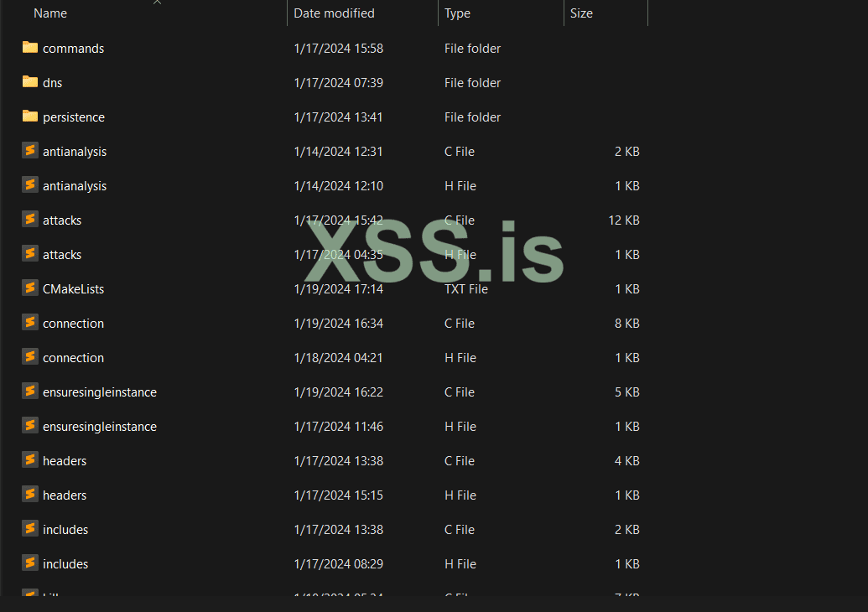The image size is (868, 612).
Task: Click date 1/19/2024 16:34 of connection
Action: (x=338, y=323)
